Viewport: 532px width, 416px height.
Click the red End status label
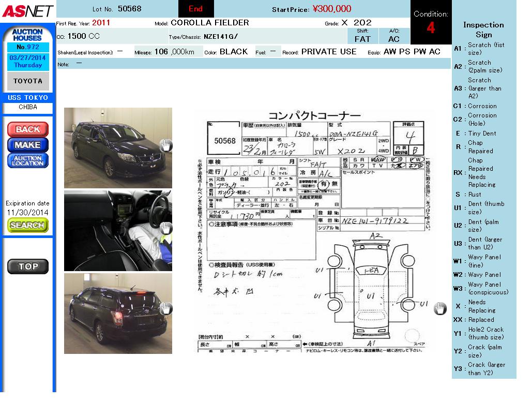[x=196, y=9]
